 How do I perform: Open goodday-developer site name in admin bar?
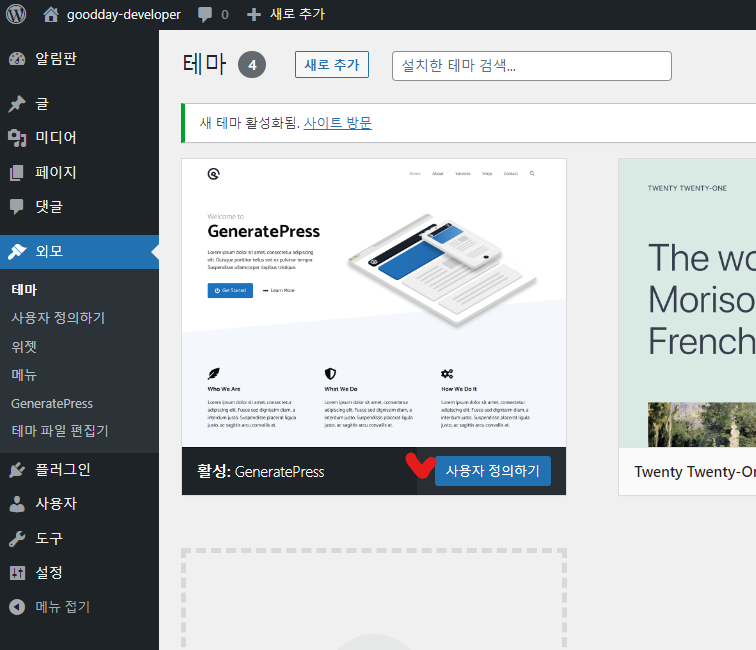coord(123,14)
